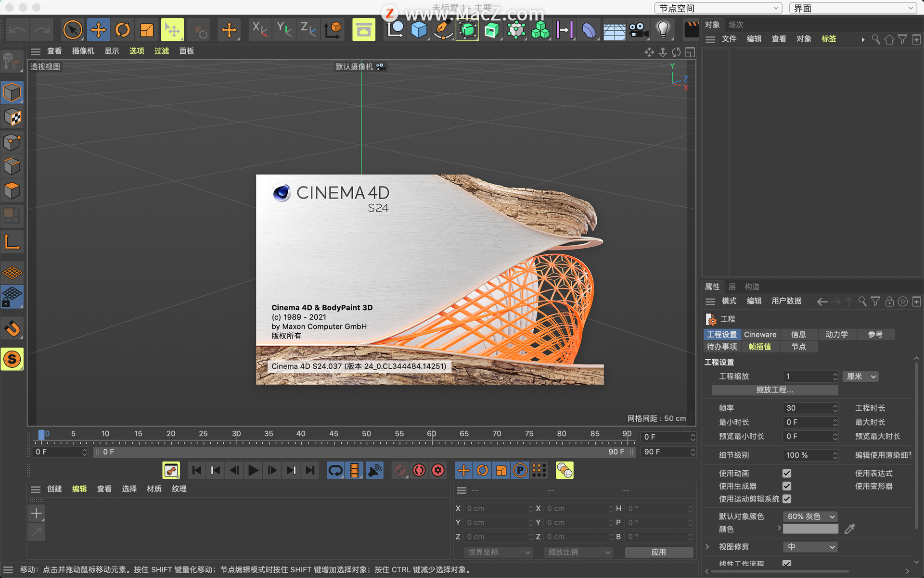
Task: Switch to 动力学 tab
Action: 837,335
